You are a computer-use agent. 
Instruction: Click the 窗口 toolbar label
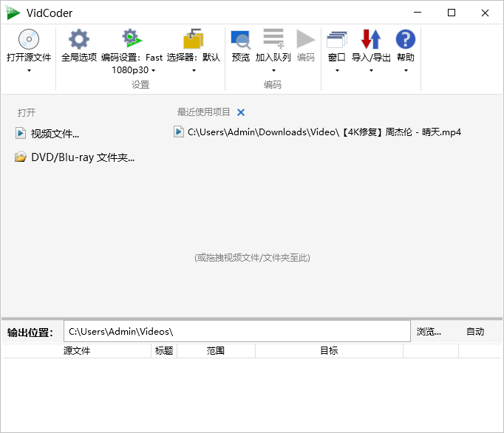click(x=336, y=58)
